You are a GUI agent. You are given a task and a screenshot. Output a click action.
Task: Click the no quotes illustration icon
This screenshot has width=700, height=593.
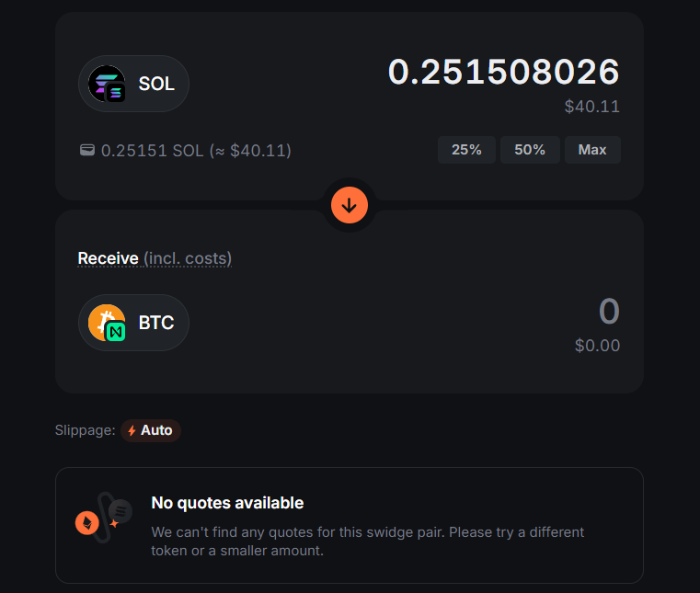click(104, 517)
